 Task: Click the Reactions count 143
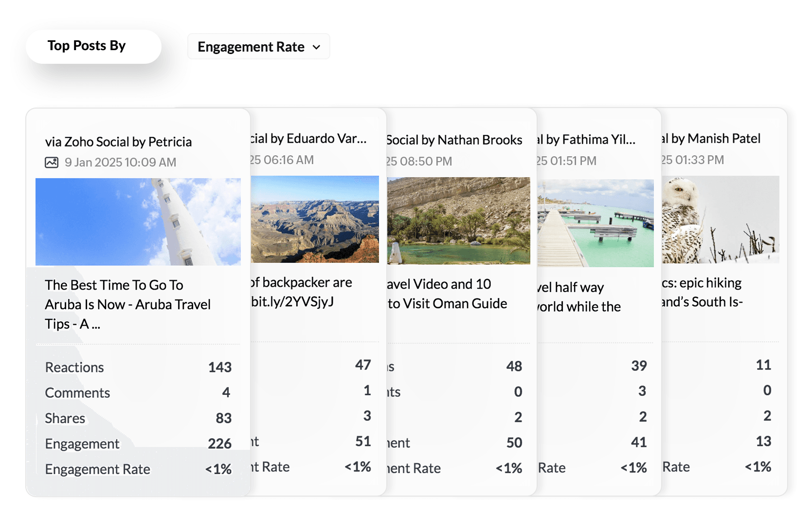coord(219,367)
